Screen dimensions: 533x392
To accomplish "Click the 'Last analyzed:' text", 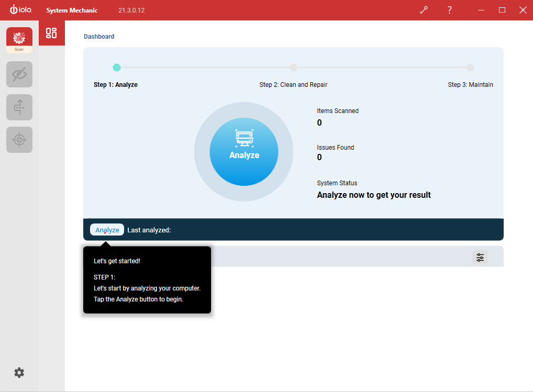I will pyautogui.click(x=149, y=230).
